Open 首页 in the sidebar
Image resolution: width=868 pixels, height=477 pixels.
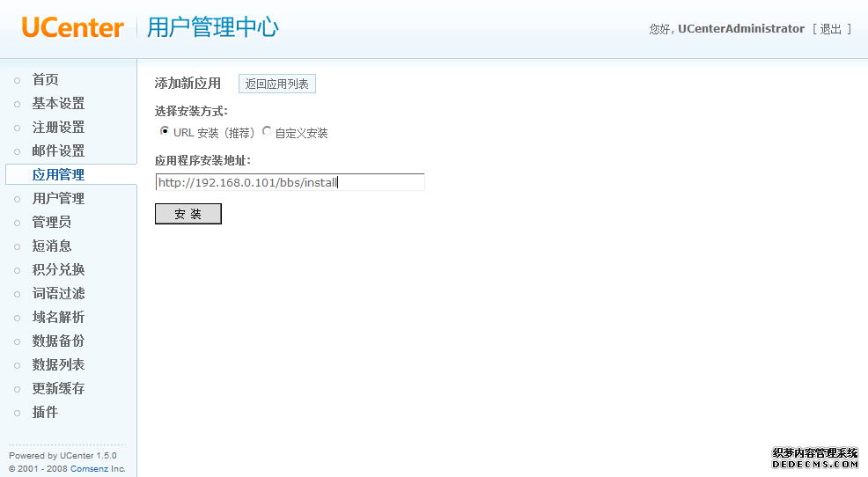(x=45, y=80)
